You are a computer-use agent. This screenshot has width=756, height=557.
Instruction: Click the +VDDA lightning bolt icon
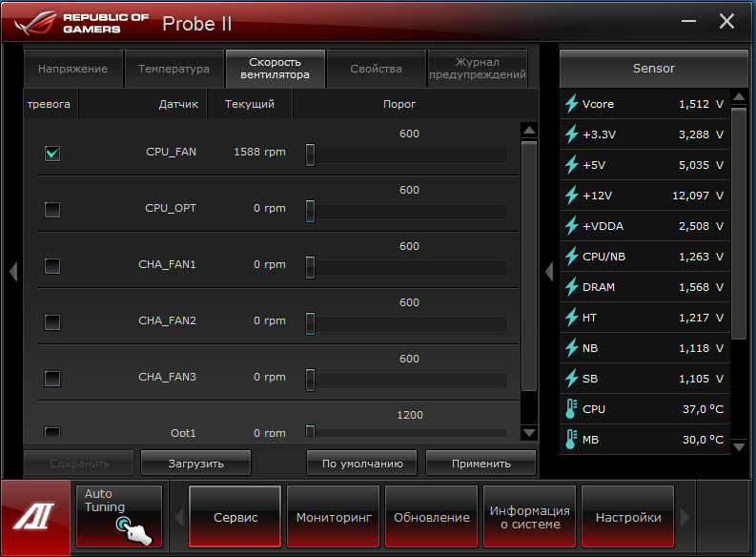point(572,226)
